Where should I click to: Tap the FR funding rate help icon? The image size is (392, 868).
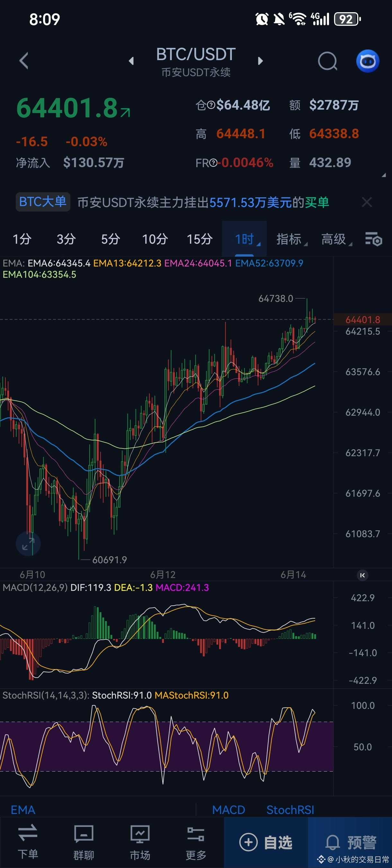pos(214,163)
